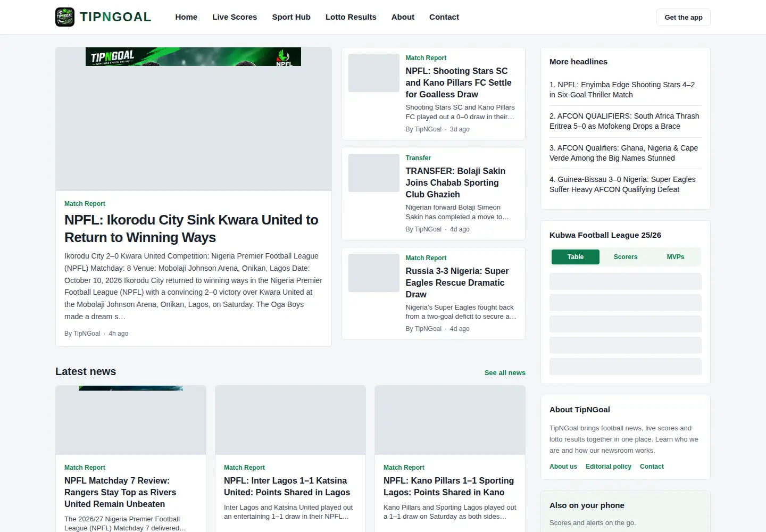Open AFCON Qualifiers Big Names Stunned headline
The height and width of the screenshot is (532, 766).
[x=623, y=153]
